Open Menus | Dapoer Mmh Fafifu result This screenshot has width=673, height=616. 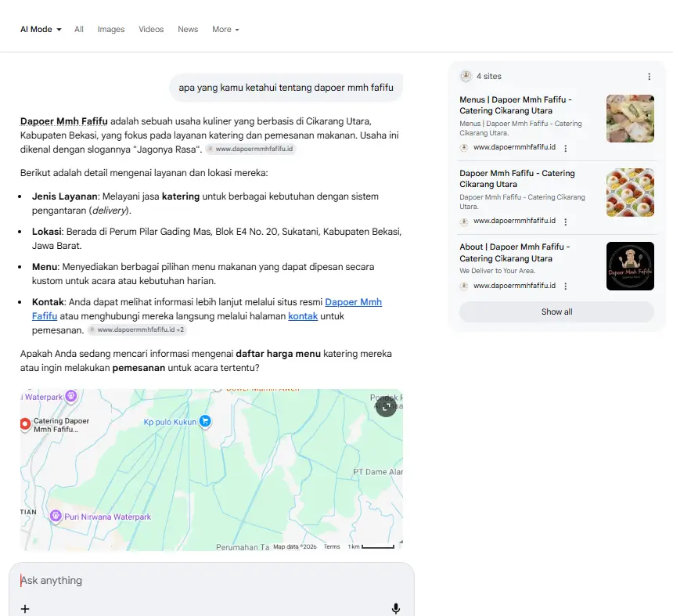(516, 105)
